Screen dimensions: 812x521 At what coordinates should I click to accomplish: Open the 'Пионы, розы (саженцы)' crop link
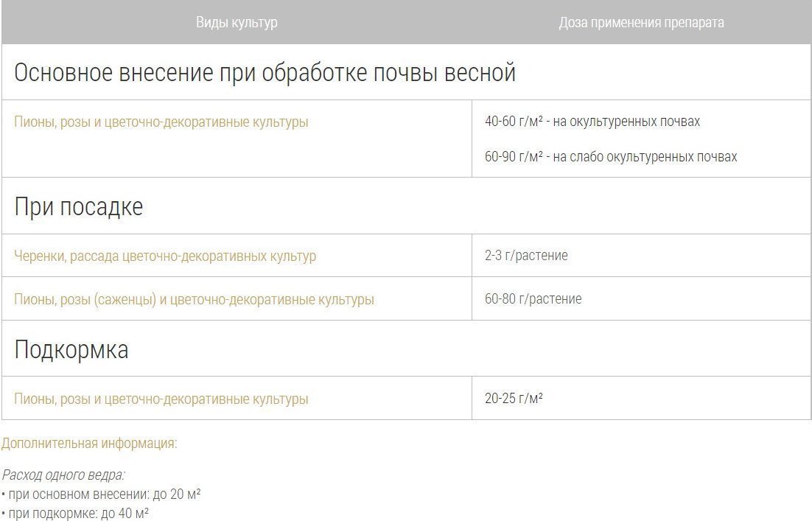point(194,300)
